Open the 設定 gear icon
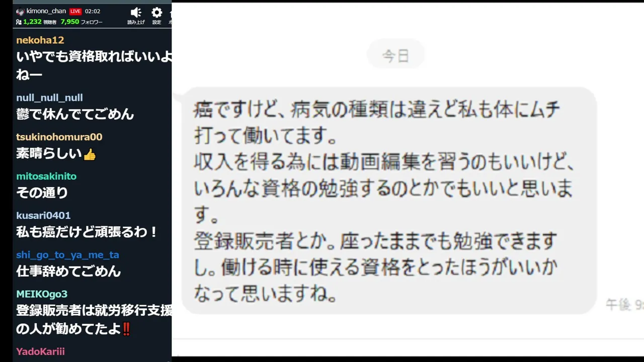The image size is (644, 362). pos(157,13)
